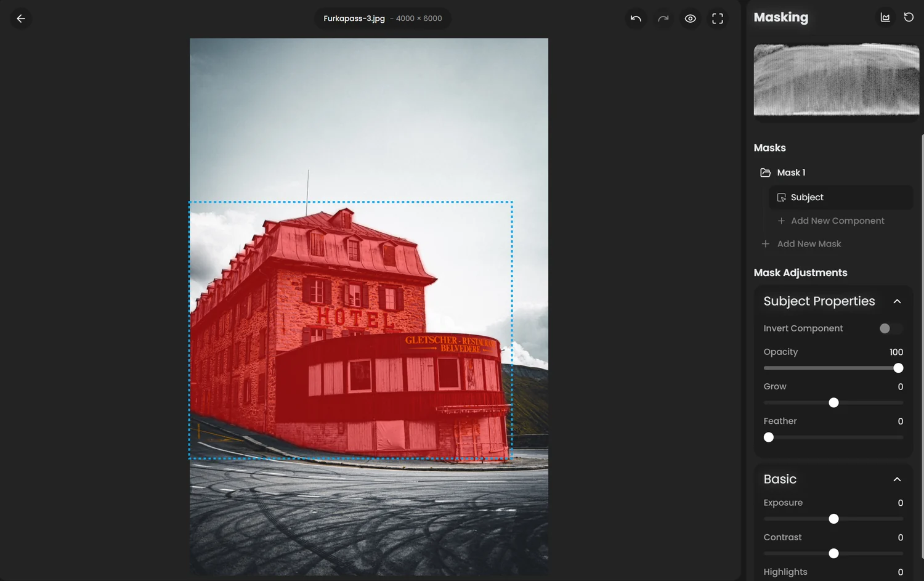The width and height of the screenshot is (924, 581).
Task: Toggle the histogram chart icon
Action: coord(885,17)
